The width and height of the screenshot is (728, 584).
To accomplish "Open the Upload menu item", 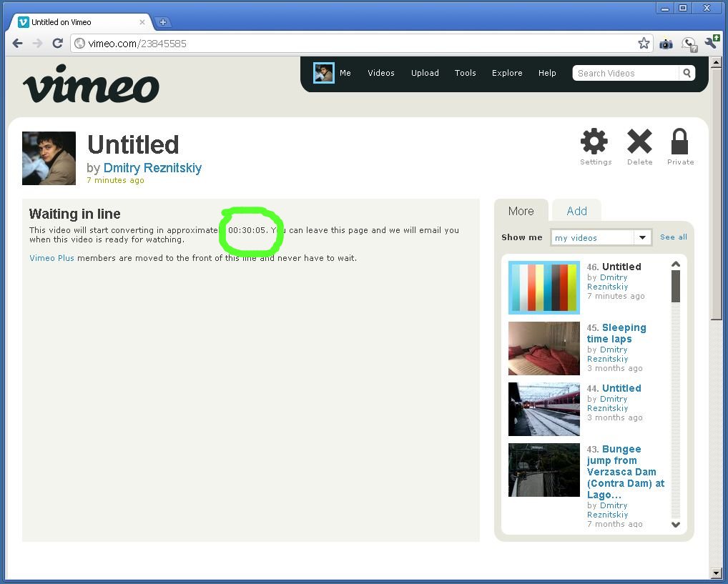I will pyautogui.click(x=425, y=73).
